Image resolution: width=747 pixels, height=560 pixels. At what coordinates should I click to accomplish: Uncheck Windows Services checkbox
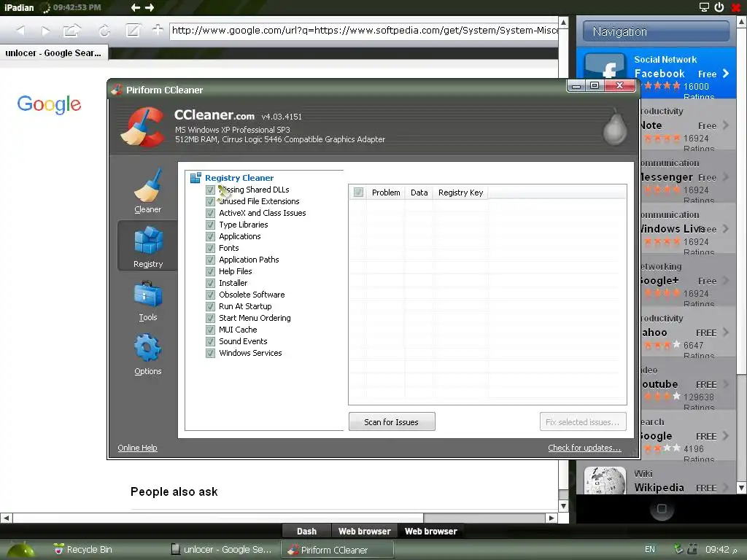[210, 353]
